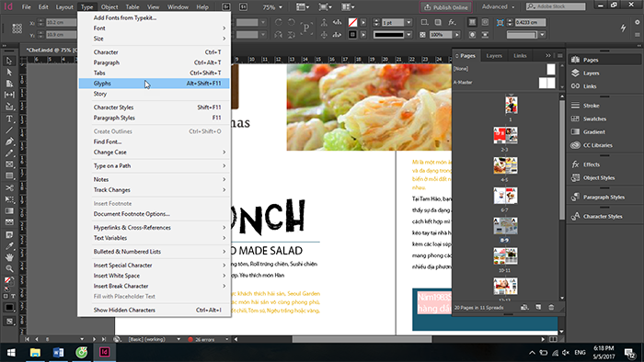Expand the Font submenu arrow

coord(224,28)
